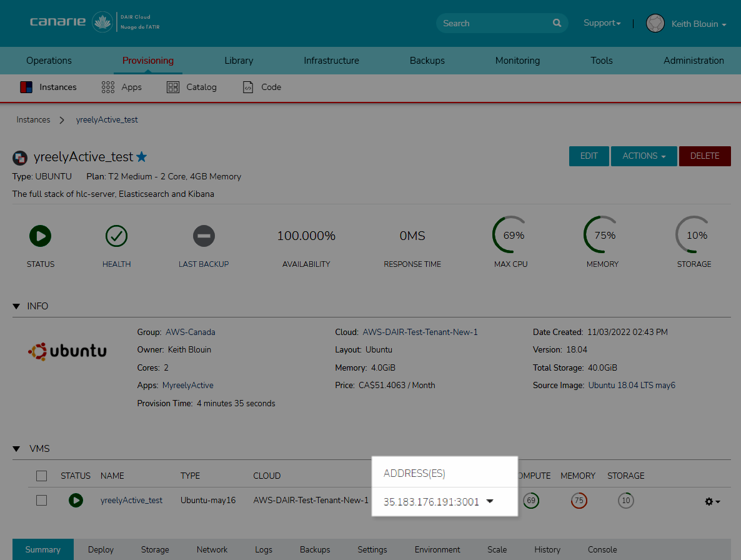Expand the address 35.183.176.191:3001 dropdown arrow
This screenshot has width=741, height=560.
pyautogui.click(x=490, y=501)
